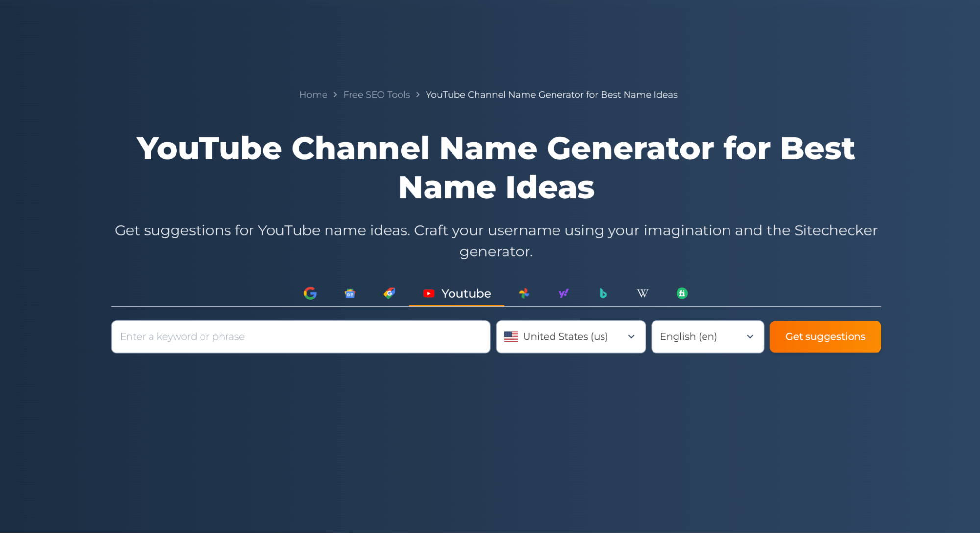Click the red YouTube play icon
Image resolution: width=980 pixels, height=533 pixels.
[429, 293]
